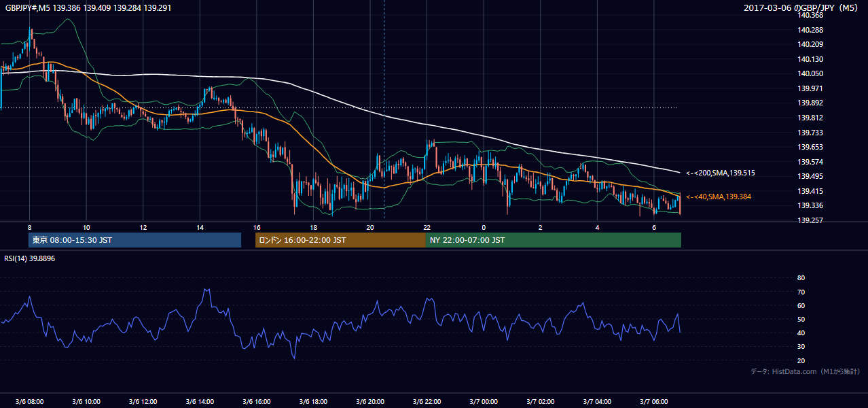Click hour tick 8 under price chart
Image resolution: width=868 pixels, height=408 pixels.
tap(29, 227)
